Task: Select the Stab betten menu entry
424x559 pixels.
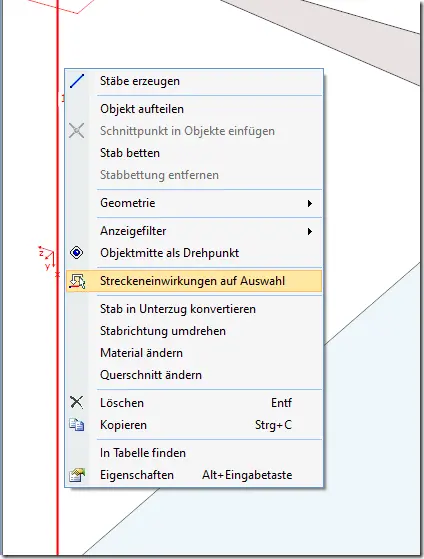Action: click(130, 153)
